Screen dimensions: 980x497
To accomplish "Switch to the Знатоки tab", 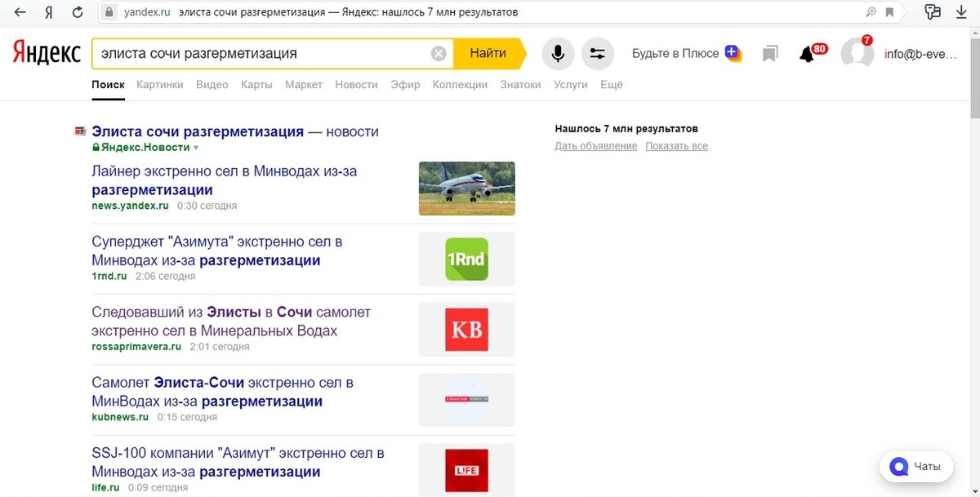I will [x=520, y=85].
